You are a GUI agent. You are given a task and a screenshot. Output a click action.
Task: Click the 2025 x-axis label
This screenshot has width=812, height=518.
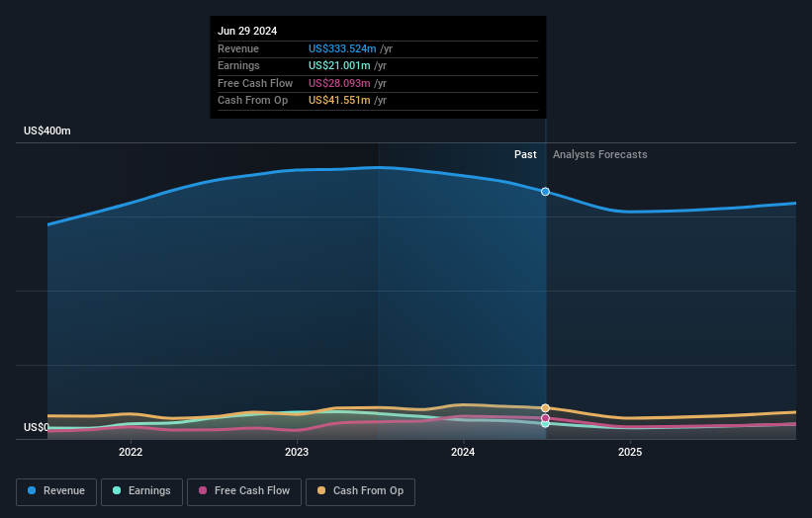click(630, 453)
